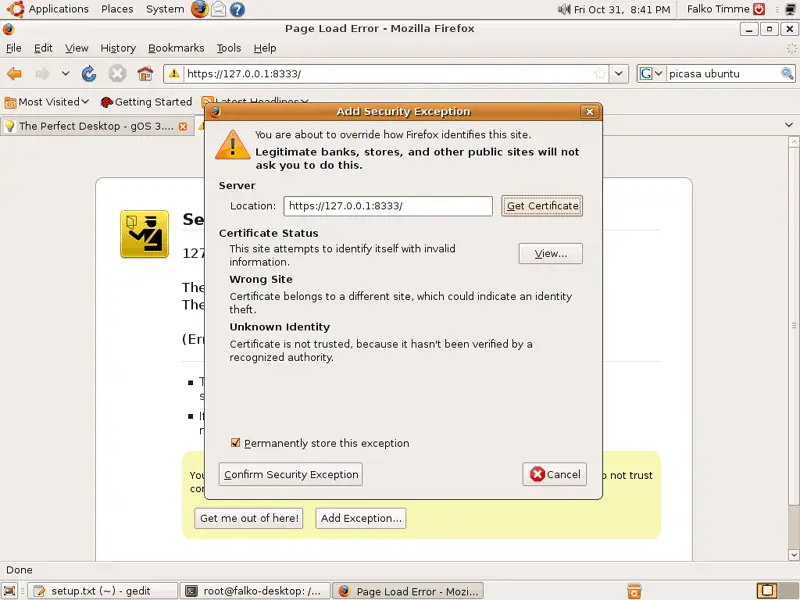Click Confirm Security Exception
This screenshot has height=600, width=800.
coord(291,474)
